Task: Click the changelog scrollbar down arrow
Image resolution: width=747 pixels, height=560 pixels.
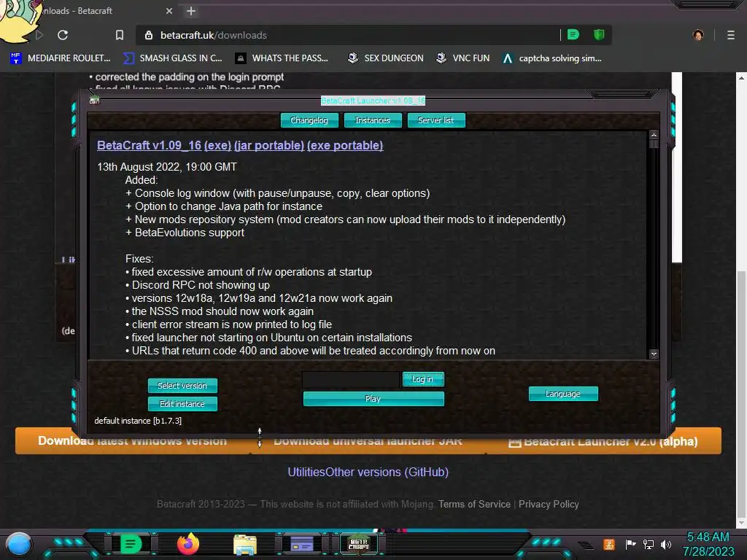Action: (x=654, y=354)
